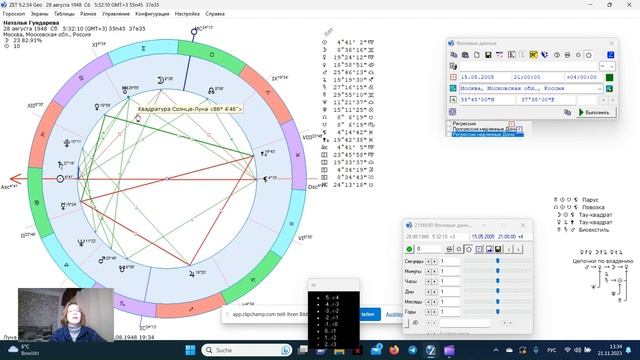Click the horizon icon in time shift toolbar
This screenshot has height=360, width=640.
[x=449, y=249]
